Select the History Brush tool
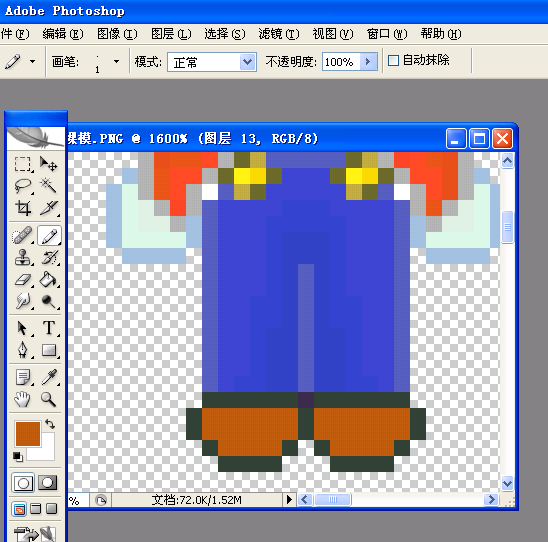The image size is (548, 542). (49, 258)
